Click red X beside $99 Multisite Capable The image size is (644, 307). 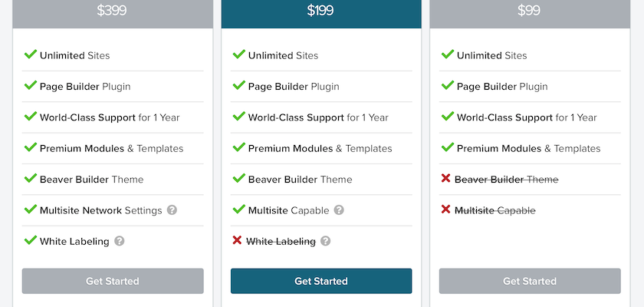(x=445, y=210)
